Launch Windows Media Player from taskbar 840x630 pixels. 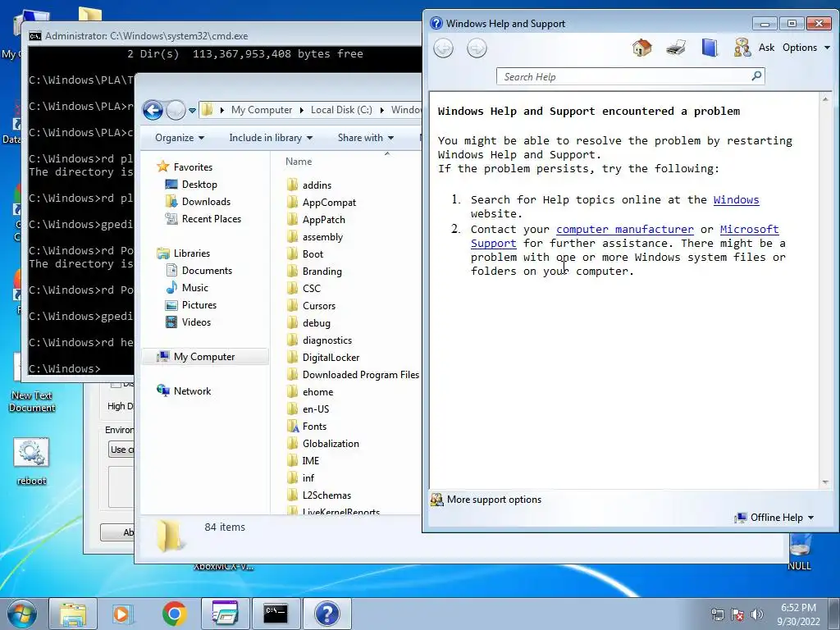point(123,614)
